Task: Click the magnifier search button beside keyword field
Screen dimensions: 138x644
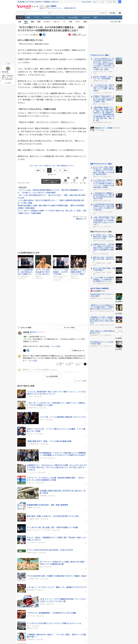Action: (49, 13)
